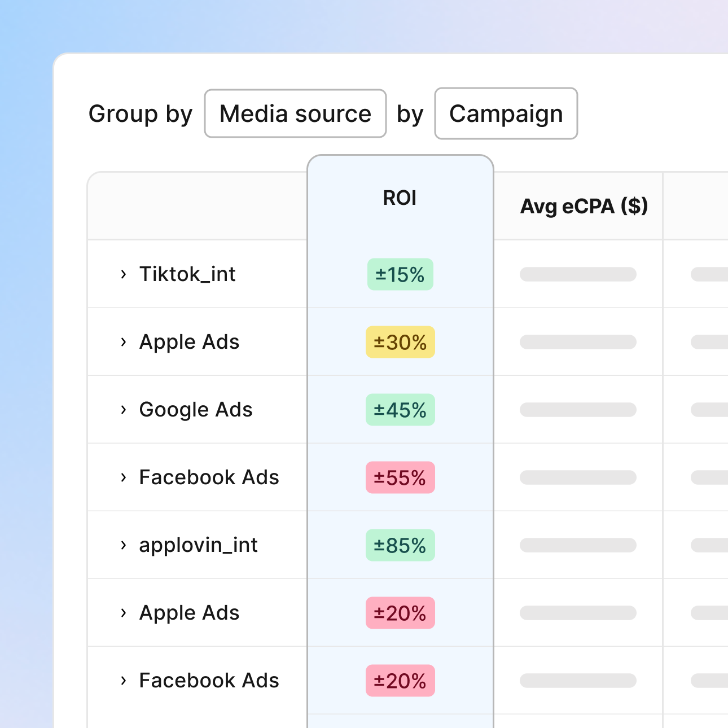The width and height of the screenshot is (728, 728).
Task: Expand the bottom Facebook Ads row
Action: [x=123, y=681]
